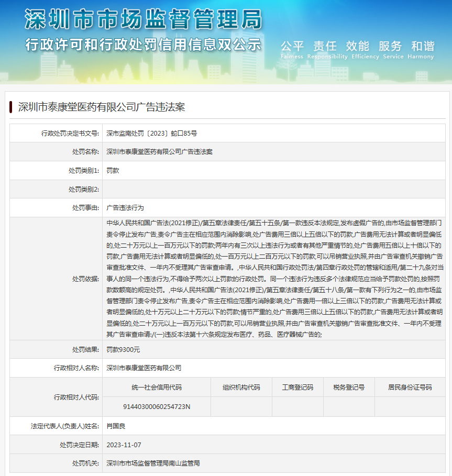Select the document number 深市监南处罚〔2023〕蛇口85号

pyautogui.click(x=151, y=133)
